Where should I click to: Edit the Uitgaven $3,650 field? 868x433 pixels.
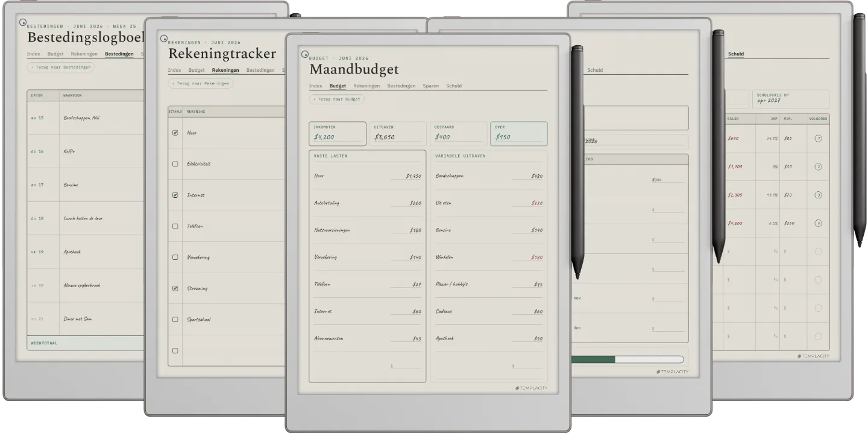(x=398, y=134)
